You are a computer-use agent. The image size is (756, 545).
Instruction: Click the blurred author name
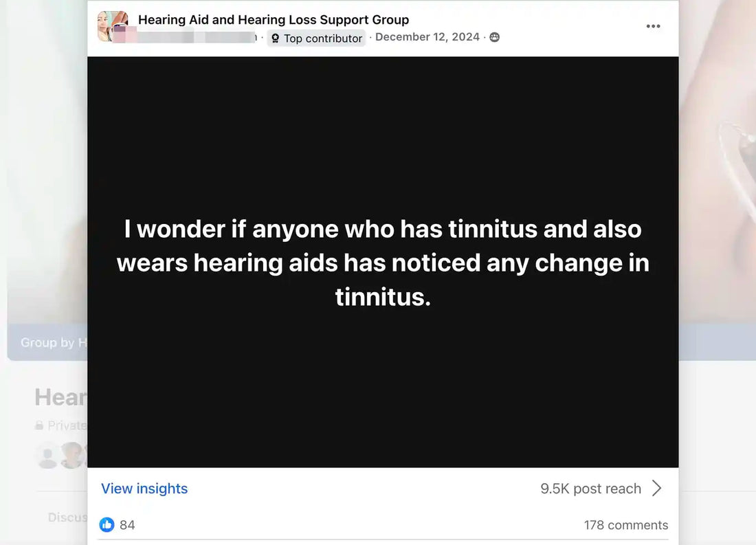pos(198,38)
